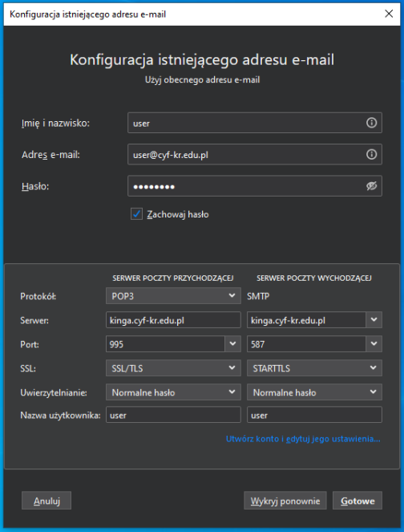
Task: Open outgoing Normalne hasło authentication dropdown
Action: 314,392
